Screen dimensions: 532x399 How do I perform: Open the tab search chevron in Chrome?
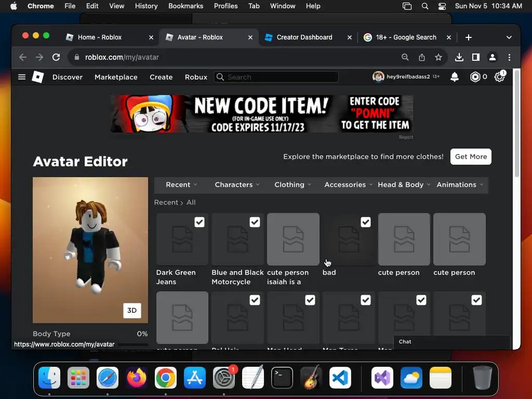point(509,37)
